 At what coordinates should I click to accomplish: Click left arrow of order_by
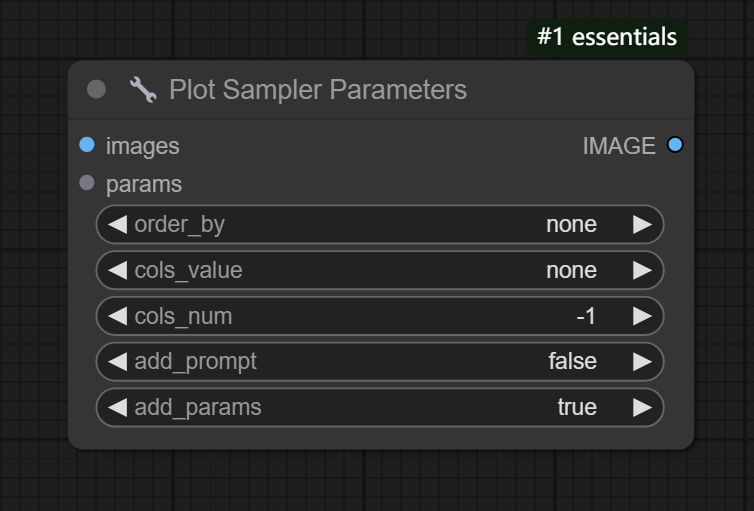tap(118, 224)
